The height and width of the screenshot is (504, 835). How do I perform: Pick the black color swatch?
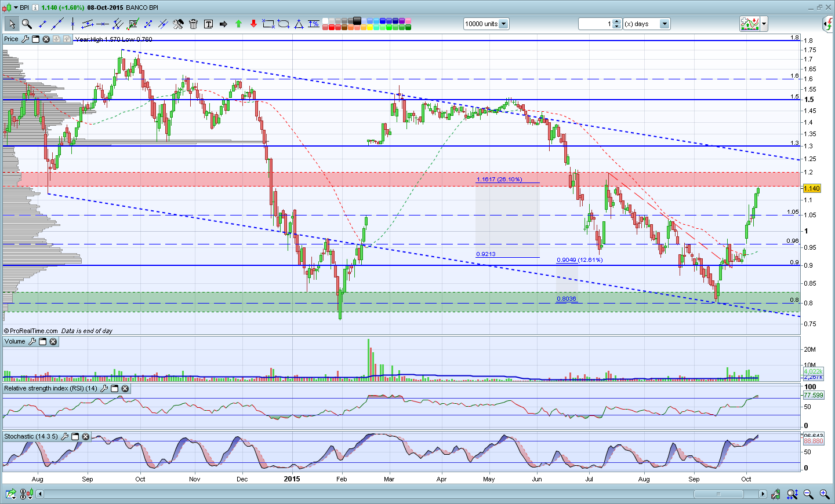(357, 21)
